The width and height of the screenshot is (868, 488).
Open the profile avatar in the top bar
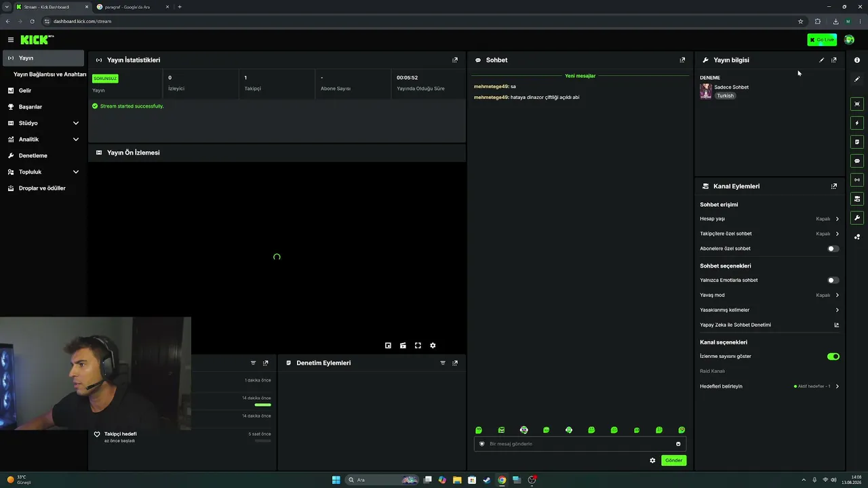point(849,40)
